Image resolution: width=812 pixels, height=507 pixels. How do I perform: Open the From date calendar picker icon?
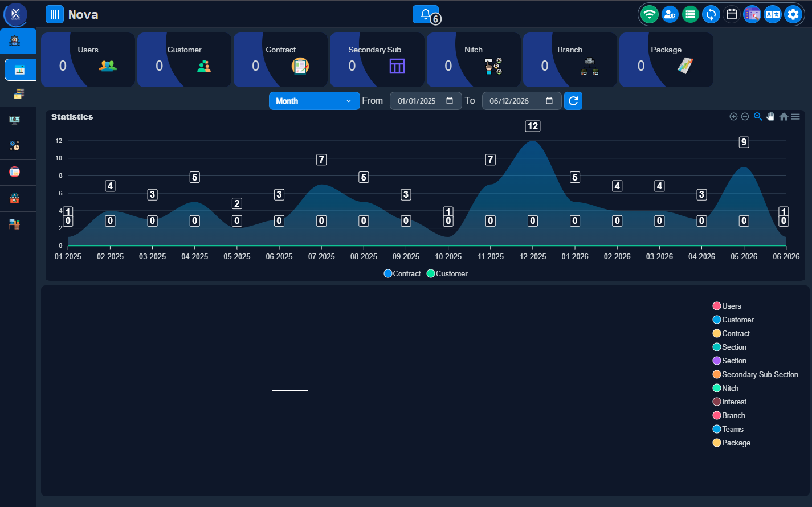coord(450,101)
